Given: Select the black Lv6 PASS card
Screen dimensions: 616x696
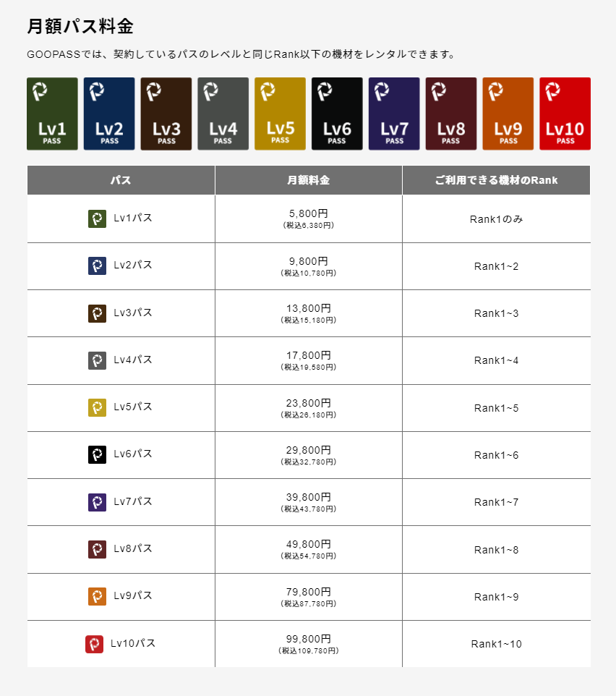Looking at the screenshot, I should coord(337,114).
